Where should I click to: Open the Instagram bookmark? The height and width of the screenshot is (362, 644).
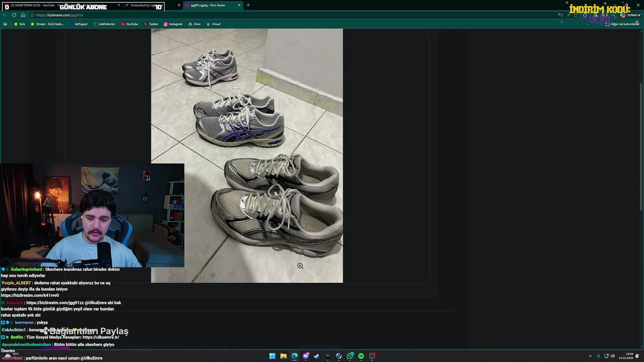click(x=173, y=24)
